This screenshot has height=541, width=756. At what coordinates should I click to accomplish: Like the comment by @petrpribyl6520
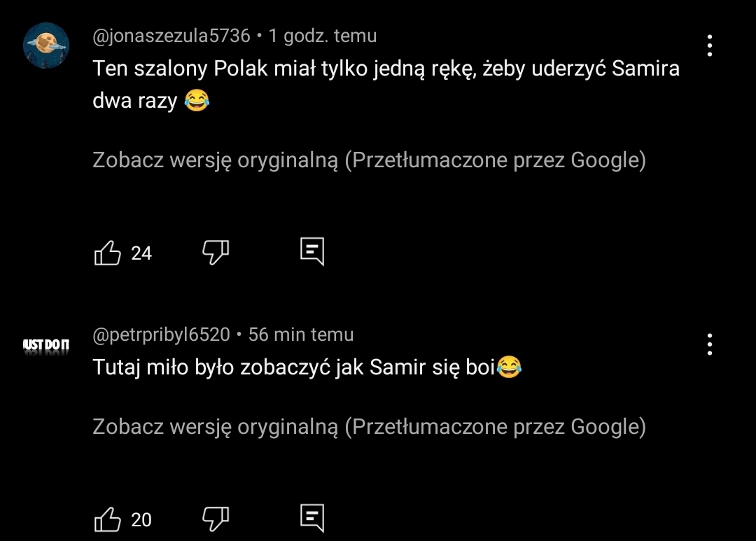tap(107, 519)
